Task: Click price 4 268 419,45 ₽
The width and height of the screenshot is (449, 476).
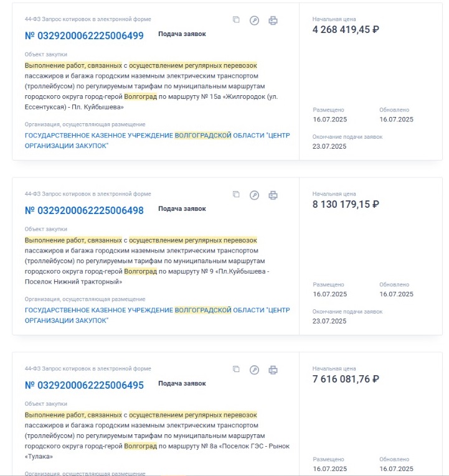Action: click(x=346, y=29)
